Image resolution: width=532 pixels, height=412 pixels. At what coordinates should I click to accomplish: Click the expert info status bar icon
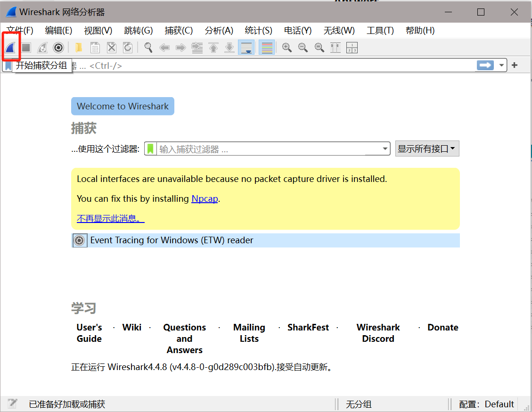tap(13, 404)
